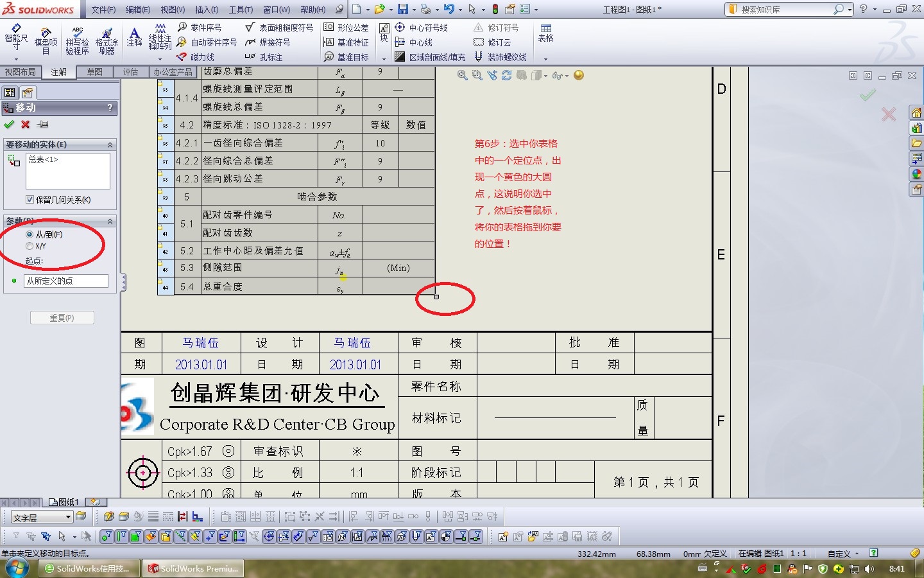The height and width of the screenshot is (578, 924).
Task: Add a 基准特征 datum feature
Action: (x=346, y=42)
